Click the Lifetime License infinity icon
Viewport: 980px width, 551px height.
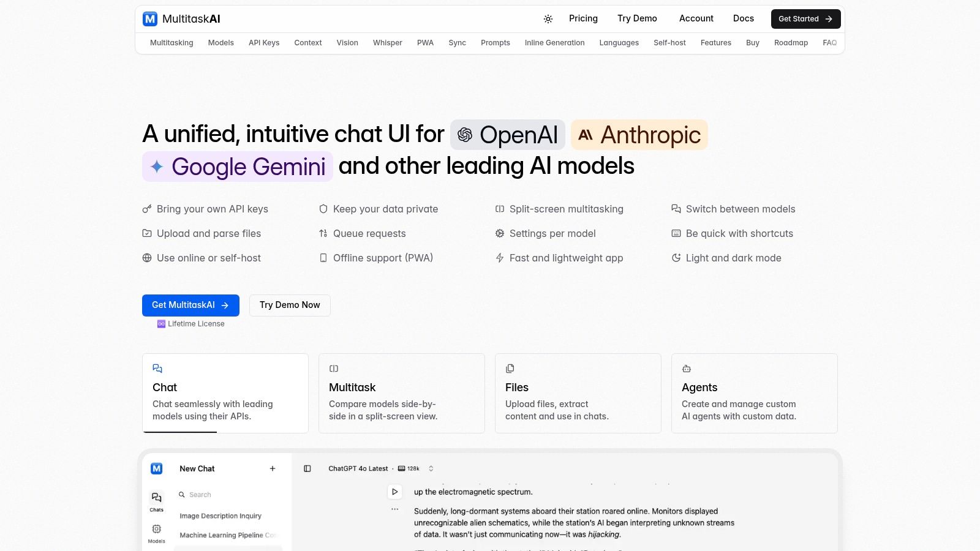161,324
